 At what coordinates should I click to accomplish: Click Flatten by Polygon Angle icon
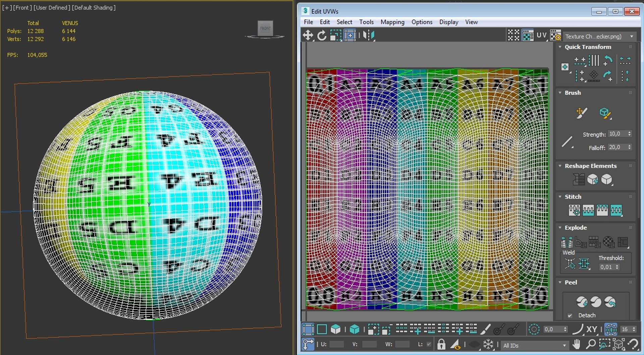tap(581, 242)
